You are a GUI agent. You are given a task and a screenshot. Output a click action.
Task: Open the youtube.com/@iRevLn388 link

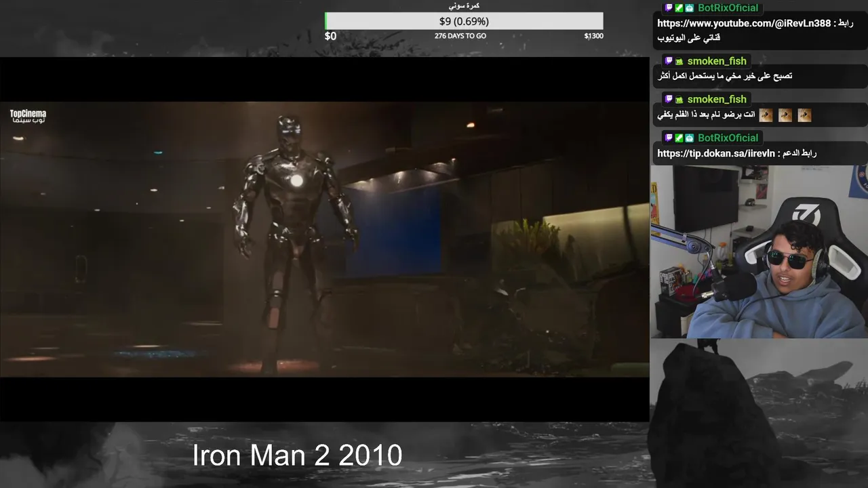point(743,24)
